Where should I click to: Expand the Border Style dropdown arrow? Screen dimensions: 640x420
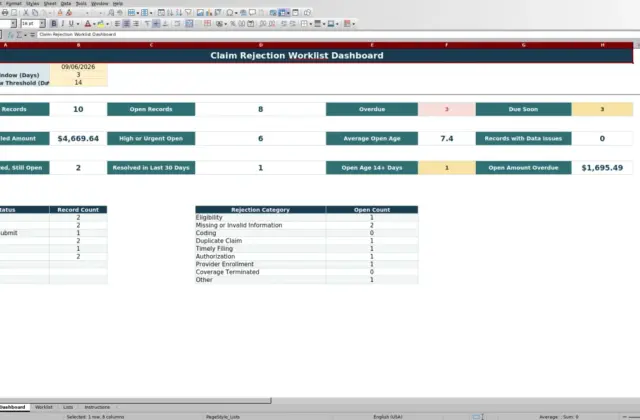(324, 24)
